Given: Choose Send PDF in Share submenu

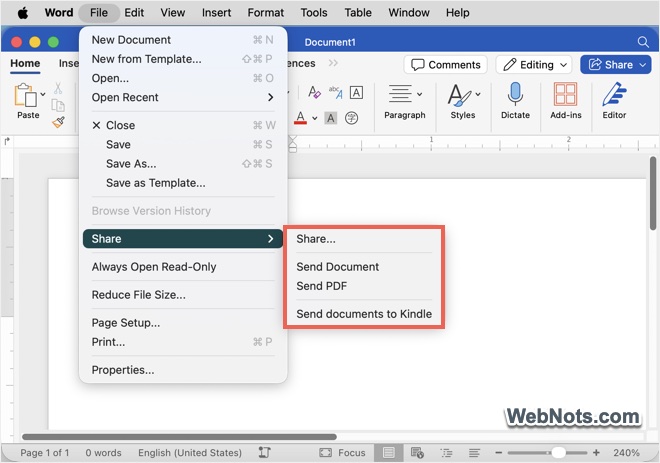Looking at the screenshot, I should coord(364,286).
